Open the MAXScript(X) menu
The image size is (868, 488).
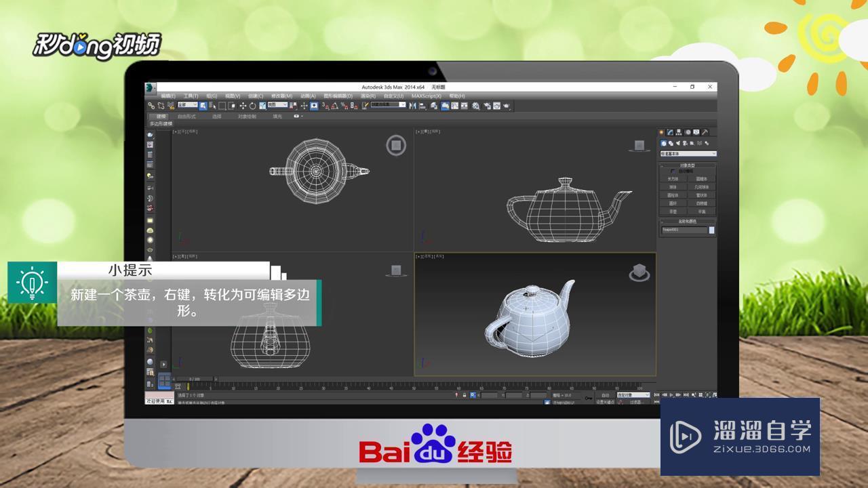point(426,96)
